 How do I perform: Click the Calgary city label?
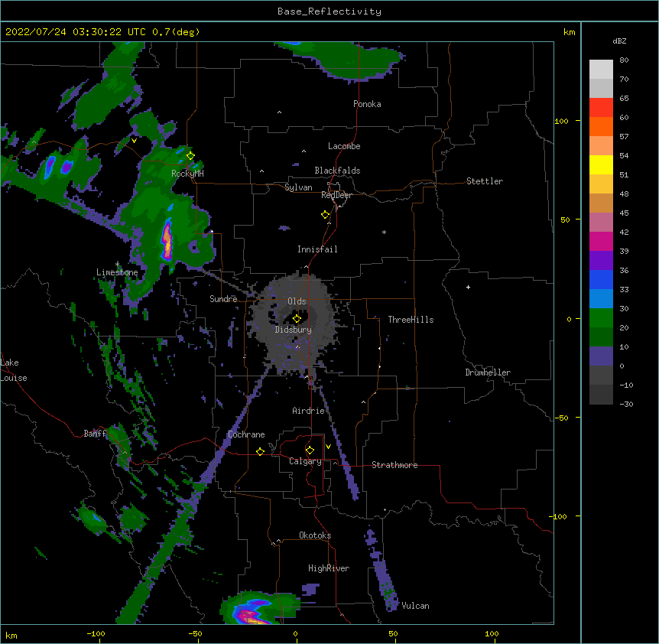coord(305,461)
